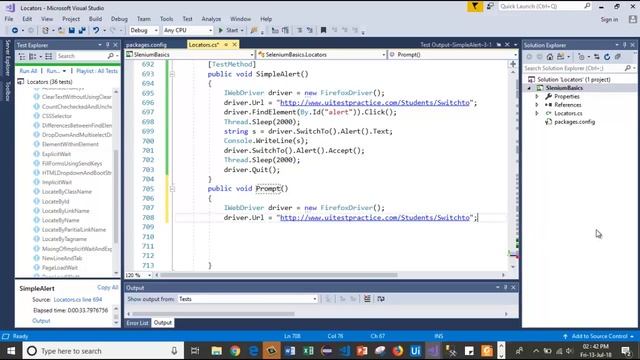Click the Home icon in Solution Explorer
Viewport: 640px width, 360px height.
coord(550,57)
